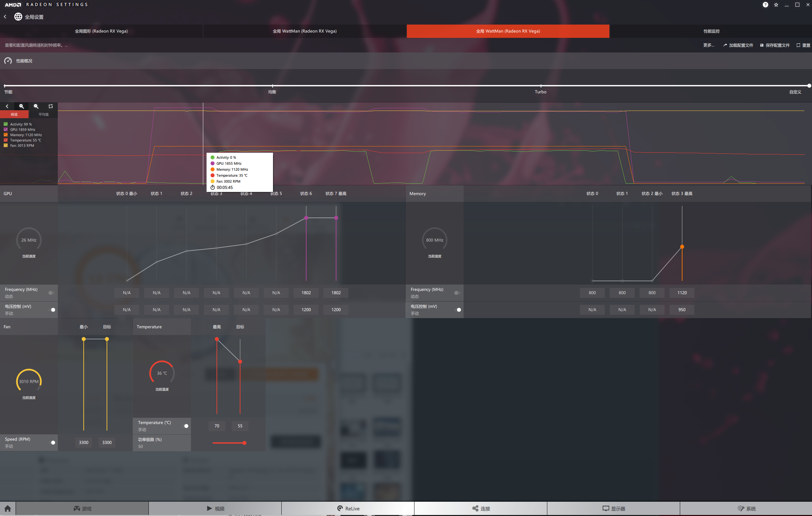
Task: Select the Turbo profile point
Action: pyautogui.click(x=541, y=86)
